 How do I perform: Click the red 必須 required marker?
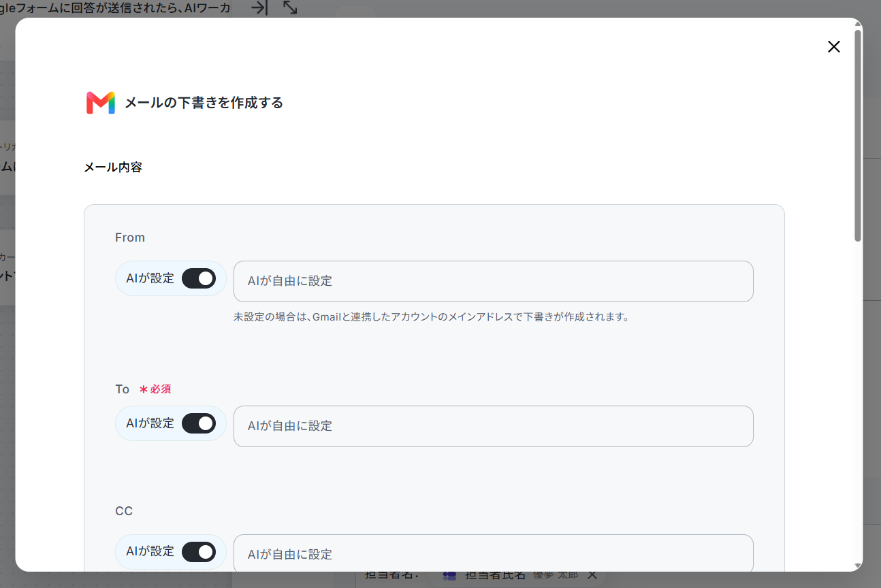[x=155, y=389]
